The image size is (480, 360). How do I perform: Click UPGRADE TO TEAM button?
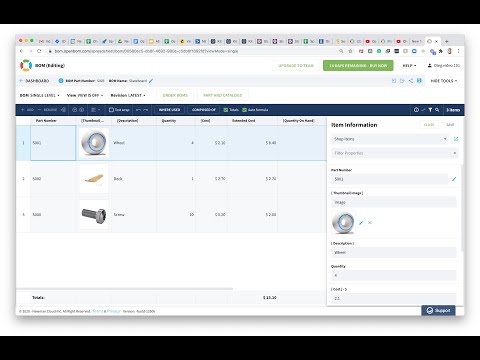pyautogui.click(x=296, y=66)
